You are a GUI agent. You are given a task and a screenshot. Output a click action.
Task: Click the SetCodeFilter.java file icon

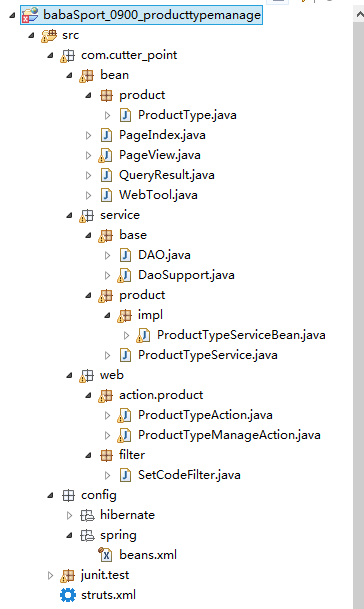coord(125,475)
